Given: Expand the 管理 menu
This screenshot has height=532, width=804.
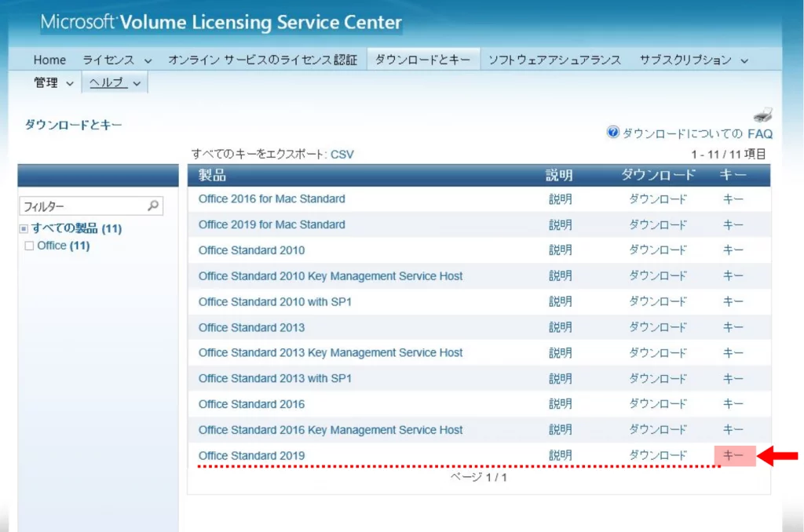Looking at the screenshot, I should coord(53,82).
